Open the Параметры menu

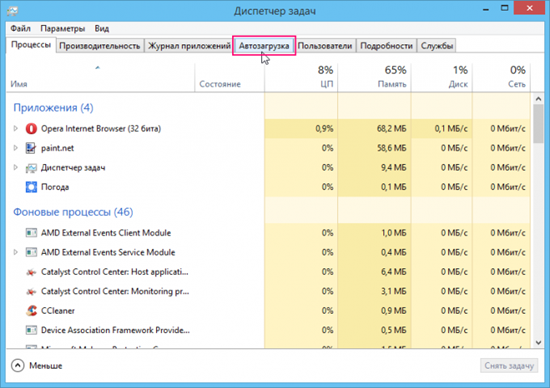pyautogui.click(x=62, y=28)
